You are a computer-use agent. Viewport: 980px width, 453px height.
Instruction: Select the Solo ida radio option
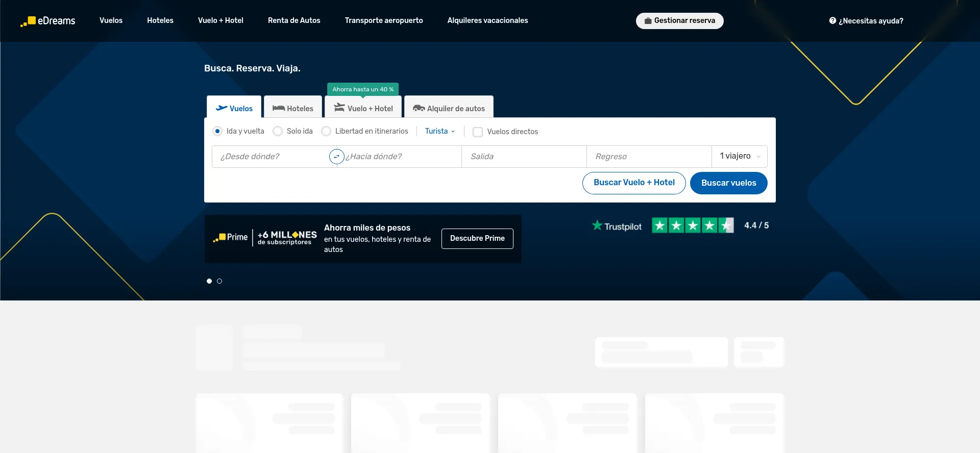[x=278, y=131]
